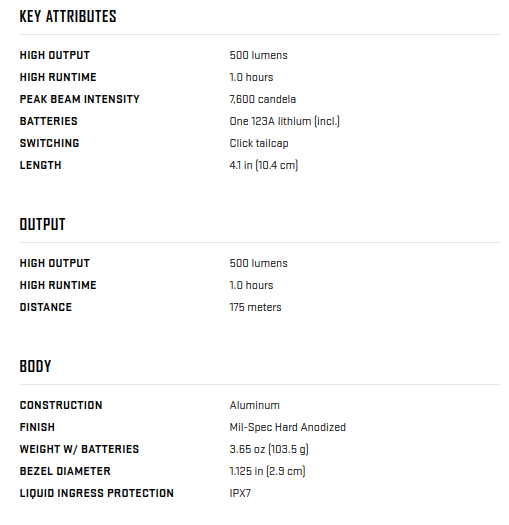The image size is (509, 525).
Task: Click the Aluminum value
Action: point(254,405)
